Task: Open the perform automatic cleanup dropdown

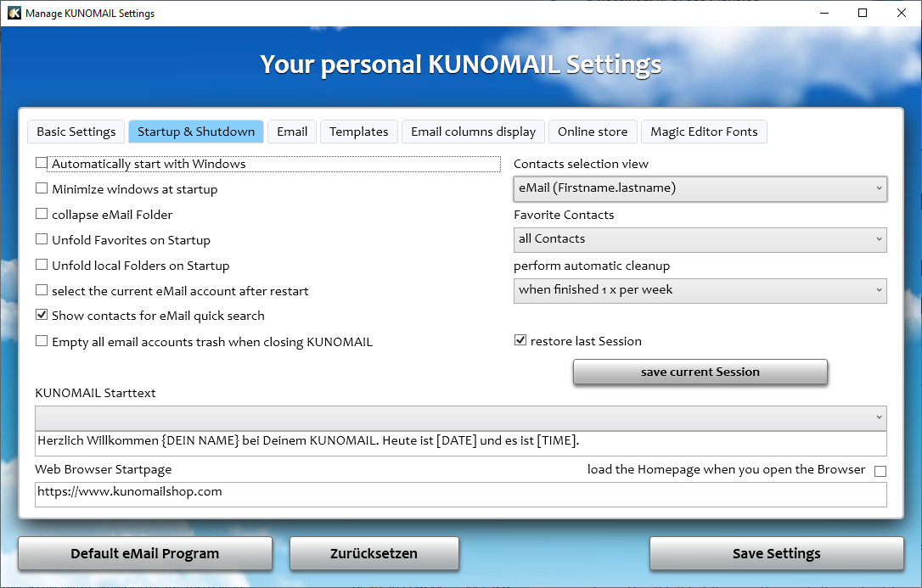Action: 700,290
